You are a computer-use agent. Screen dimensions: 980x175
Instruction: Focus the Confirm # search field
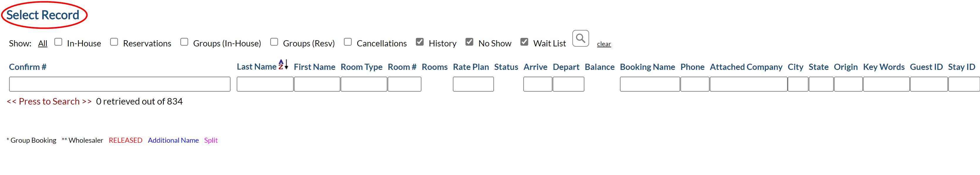coord(120,84)
